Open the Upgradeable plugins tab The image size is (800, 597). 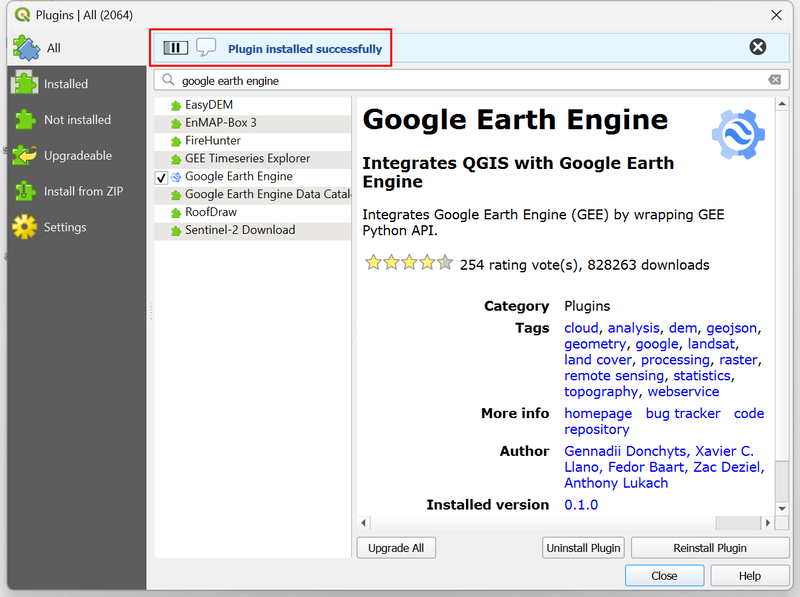tap(77, 155)
